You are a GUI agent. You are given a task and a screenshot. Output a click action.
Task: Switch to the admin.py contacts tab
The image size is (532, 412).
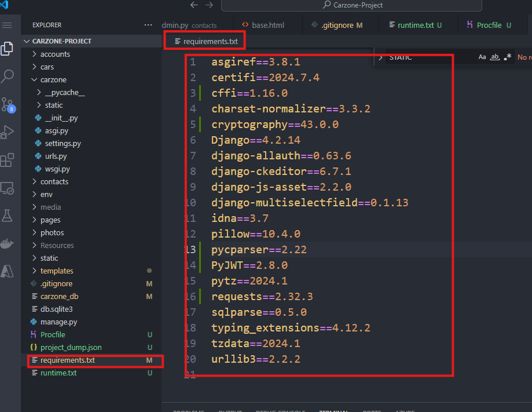[197, 25]
